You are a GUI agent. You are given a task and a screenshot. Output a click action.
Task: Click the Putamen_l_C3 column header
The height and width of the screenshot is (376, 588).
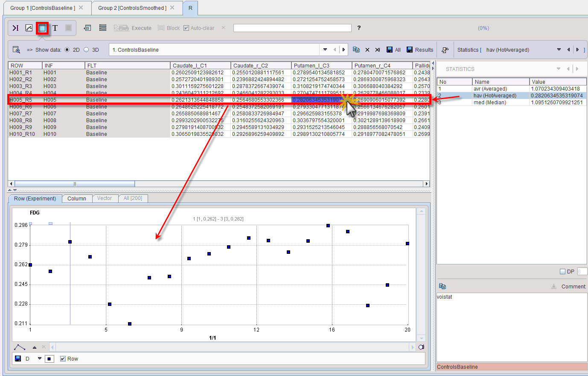(x=322, y=65)
